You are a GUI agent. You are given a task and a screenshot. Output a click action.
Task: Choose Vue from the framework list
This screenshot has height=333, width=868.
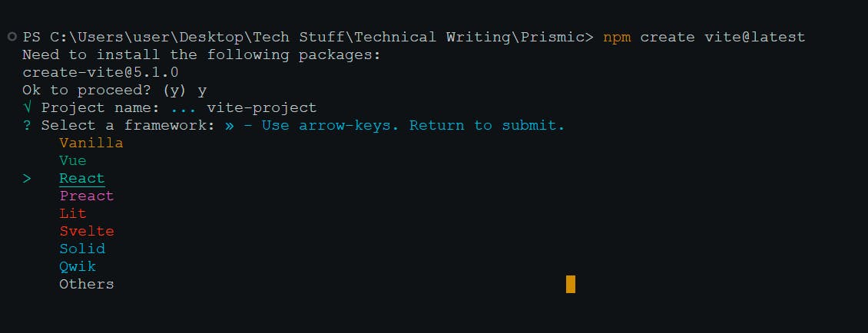(x=73, y=160)
